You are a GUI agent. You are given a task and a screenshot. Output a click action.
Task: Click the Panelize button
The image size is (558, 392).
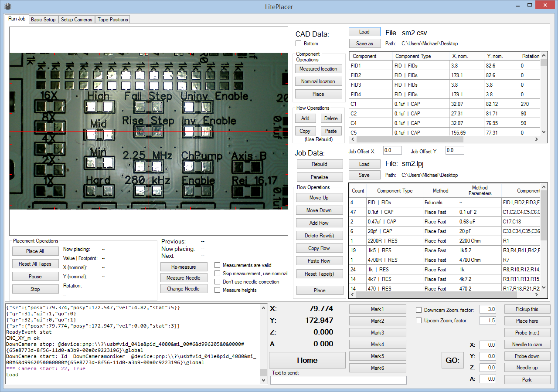pyautogui.click(x=319, y=177)
